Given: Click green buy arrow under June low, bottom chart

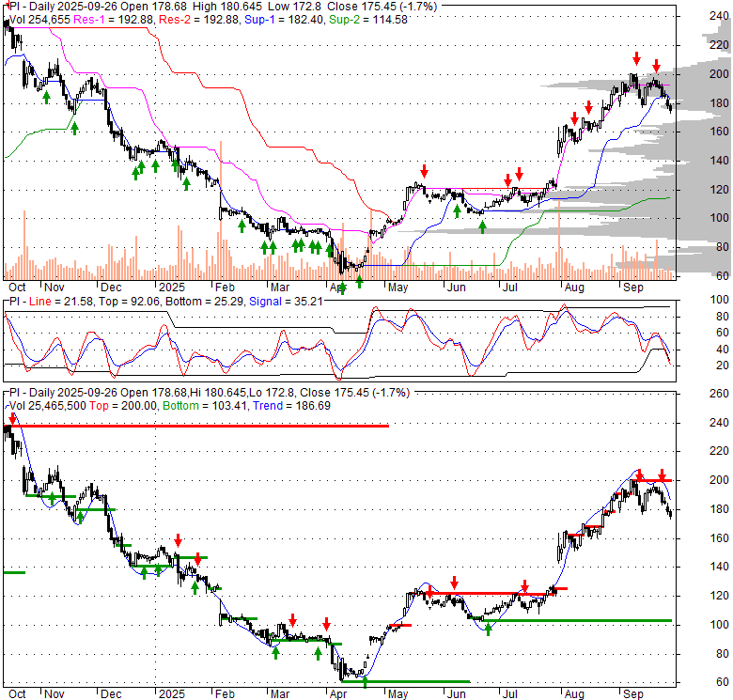Looking at the screenshot, I should [488, 629].
